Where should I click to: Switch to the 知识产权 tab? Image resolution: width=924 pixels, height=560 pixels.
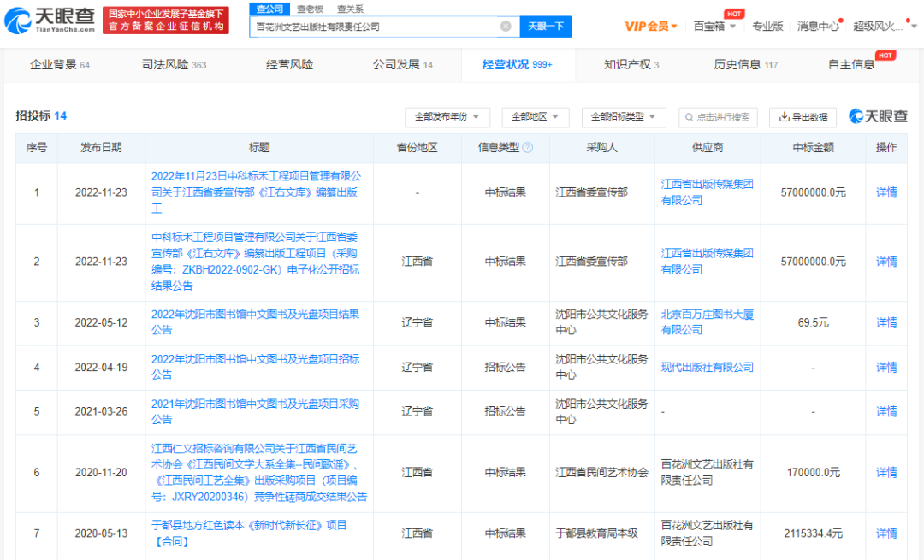click(631, 65)
